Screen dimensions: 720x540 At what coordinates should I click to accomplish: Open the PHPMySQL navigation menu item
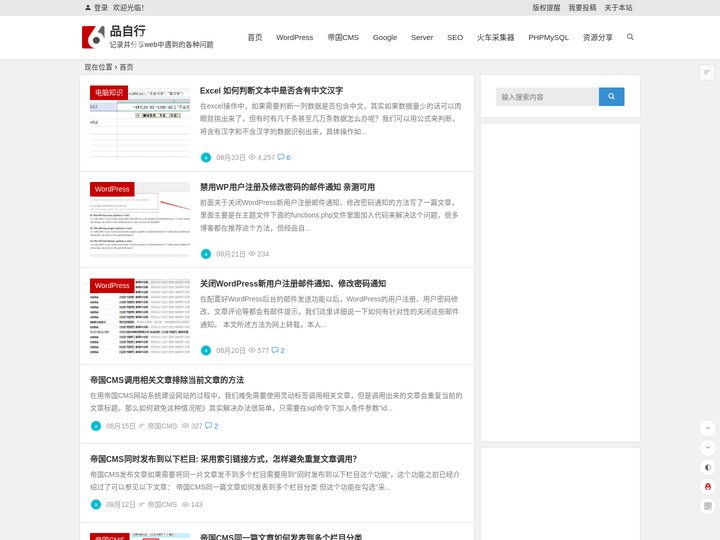[548, 37]
